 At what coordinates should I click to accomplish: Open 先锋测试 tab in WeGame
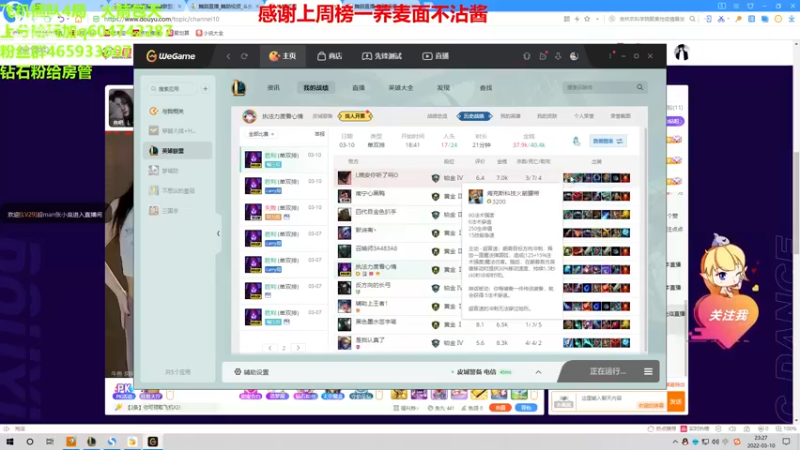click(x=382, y=56)
